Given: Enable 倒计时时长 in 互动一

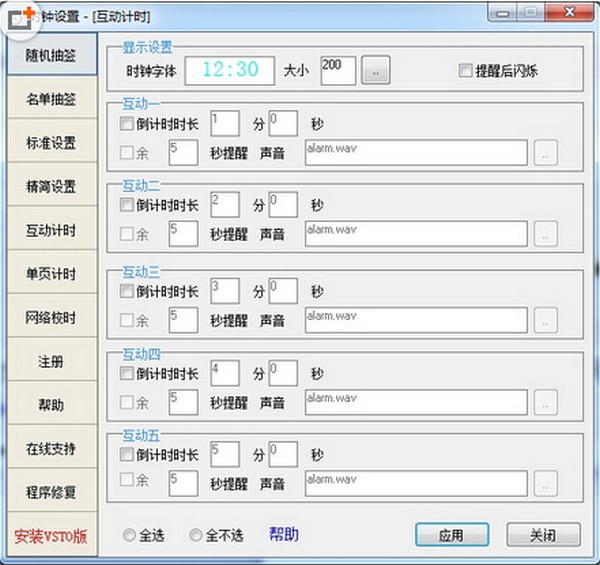Looking at the screenshot, I should pos(126,124).
